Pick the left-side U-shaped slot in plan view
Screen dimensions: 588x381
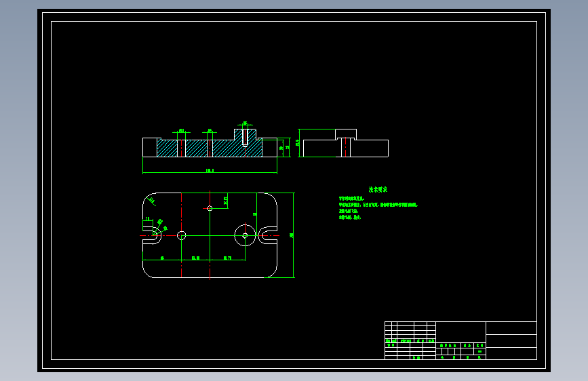[x=152, y=235]
